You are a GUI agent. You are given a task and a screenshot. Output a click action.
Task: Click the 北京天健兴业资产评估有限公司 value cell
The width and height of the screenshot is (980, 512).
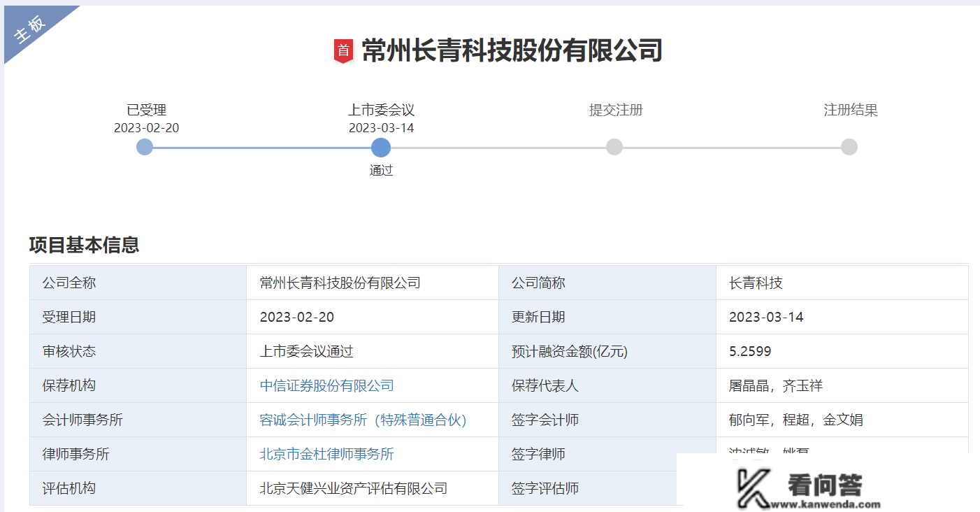pyautogui.click(x=373, y=488)
